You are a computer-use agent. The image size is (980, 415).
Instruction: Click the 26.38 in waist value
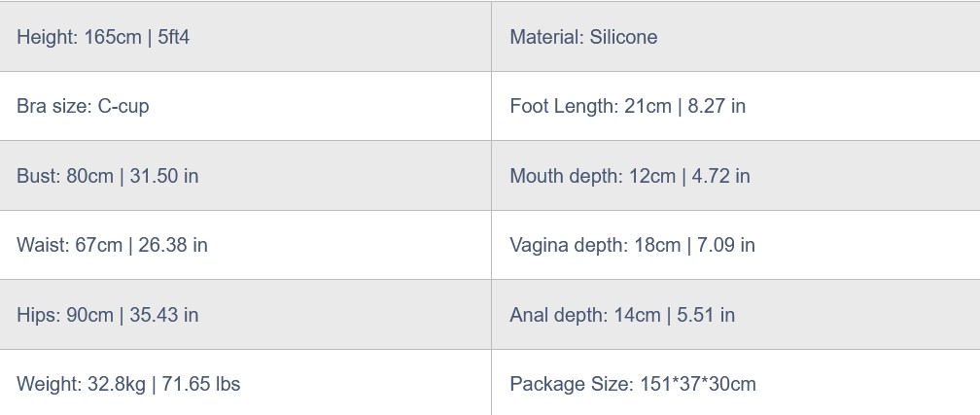pos(172,245)
